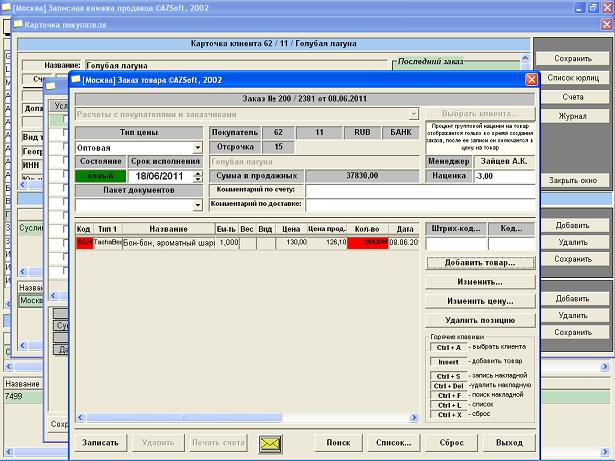Open Список юрлиц in customer card
The height and width of the screenshot is (461, 615).
(573, 78)
